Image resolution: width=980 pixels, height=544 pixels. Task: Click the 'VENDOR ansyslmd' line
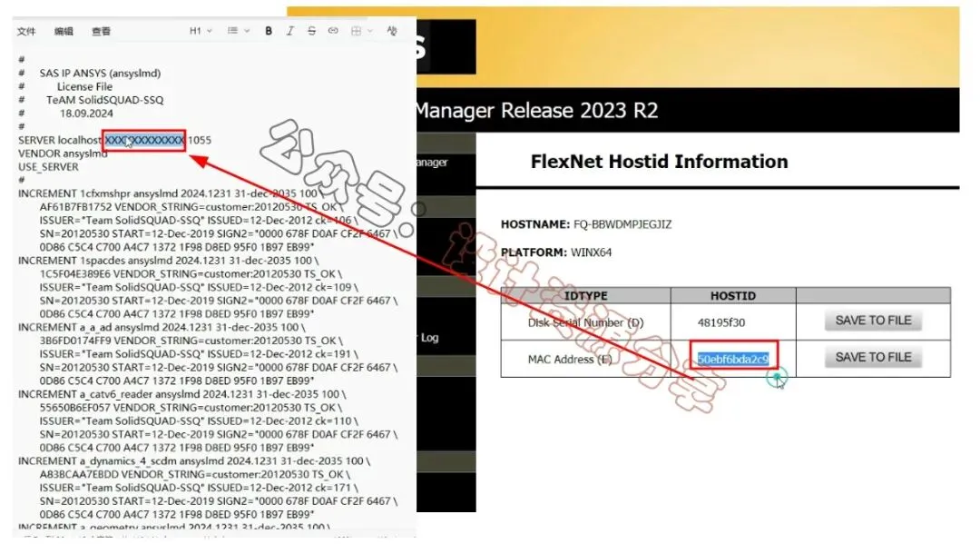[x=63, y=153]
